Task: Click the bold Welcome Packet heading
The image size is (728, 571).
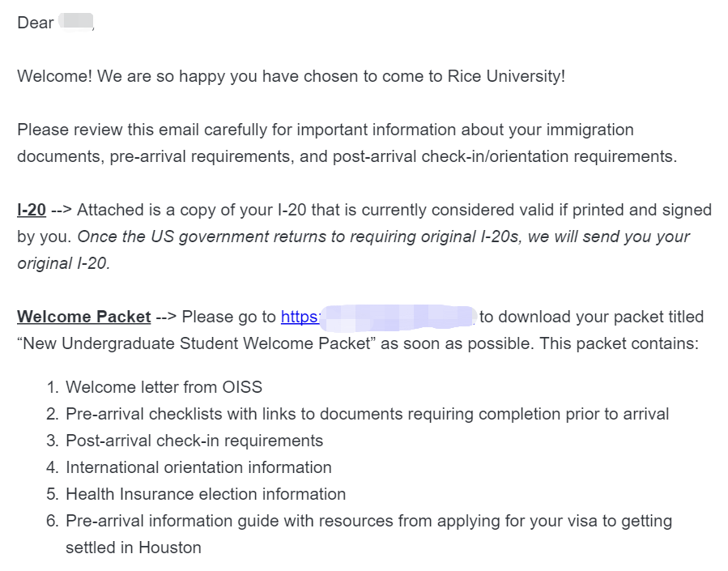Action: point(84,317)
